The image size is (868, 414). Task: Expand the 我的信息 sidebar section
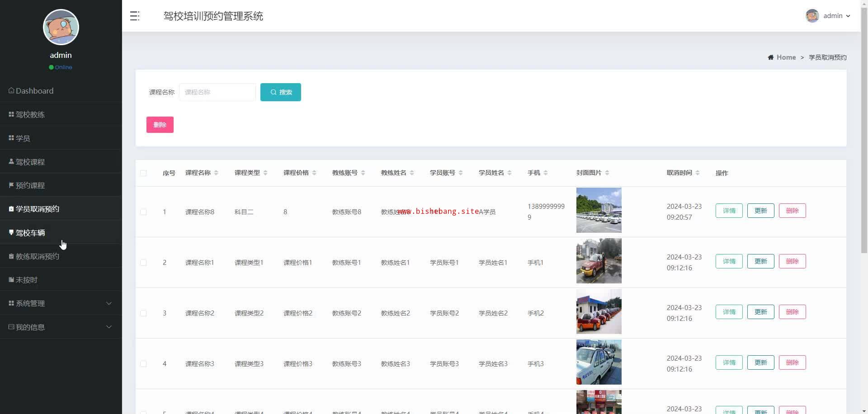point(61,327)
